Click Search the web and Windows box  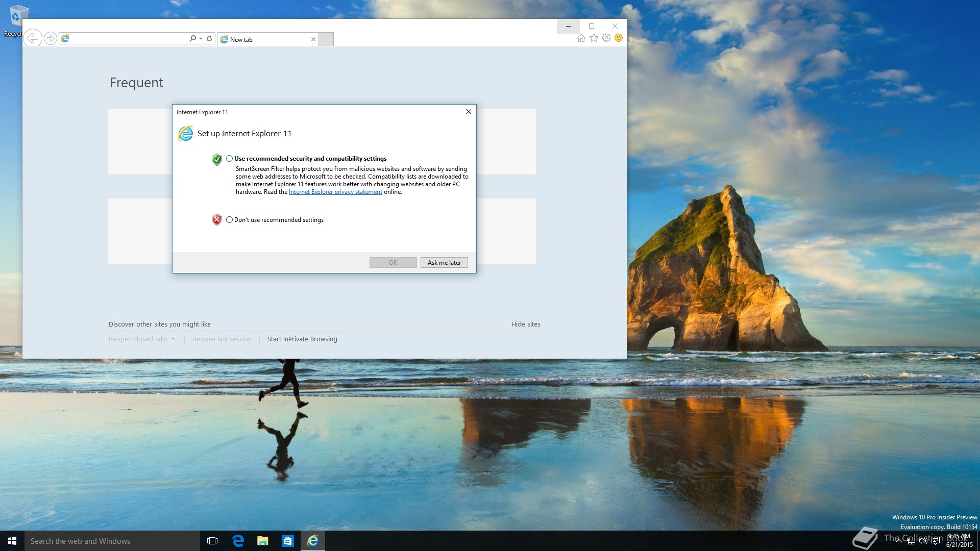coord(112,541)
